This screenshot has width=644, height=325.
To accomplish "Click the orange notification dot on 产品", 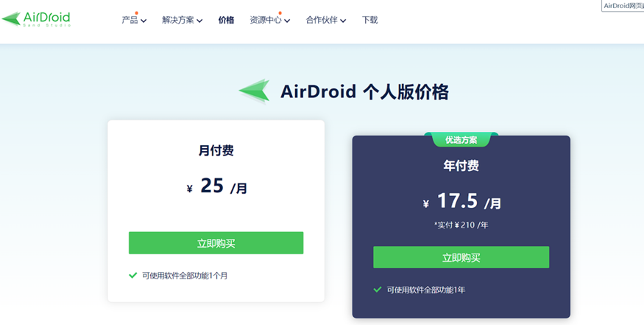I will point(136,13).
